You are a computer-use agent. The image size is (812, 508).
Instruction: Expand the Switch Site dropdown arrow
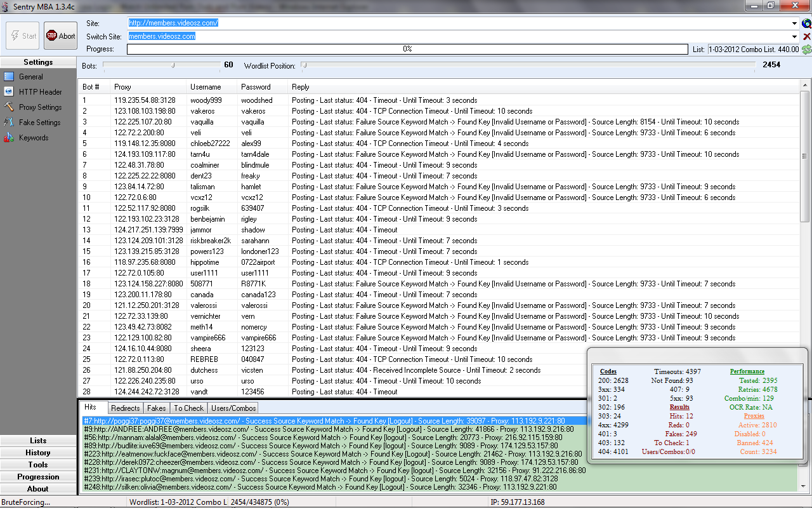(795, 36)
